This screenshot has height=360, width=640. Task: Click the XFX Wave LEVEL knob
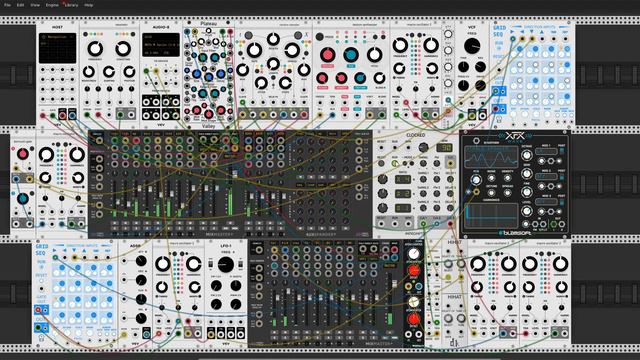coord(527,211)
